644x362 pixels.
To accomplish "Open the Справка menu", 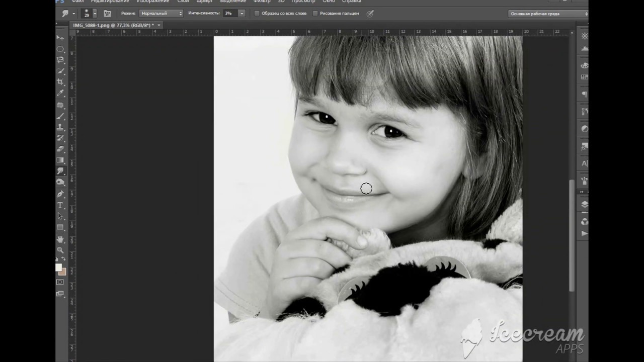I will (352, 2).
